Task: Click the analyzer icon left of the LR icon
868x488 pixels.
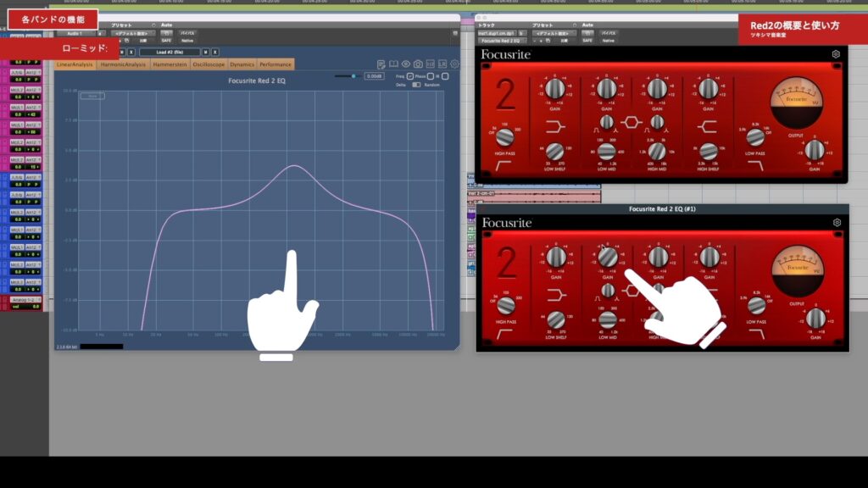Action: tap(430, 64)
